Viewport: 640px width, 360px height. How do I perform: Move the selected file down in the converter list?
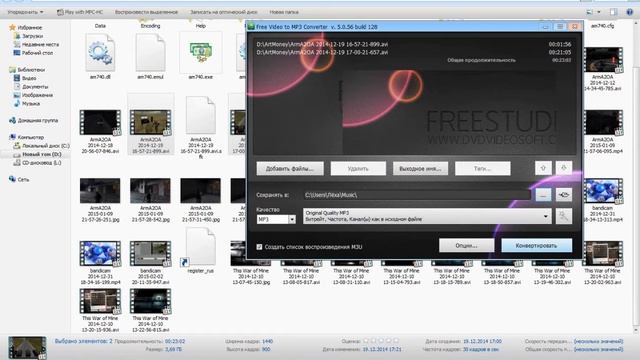[x=564, y=168]
